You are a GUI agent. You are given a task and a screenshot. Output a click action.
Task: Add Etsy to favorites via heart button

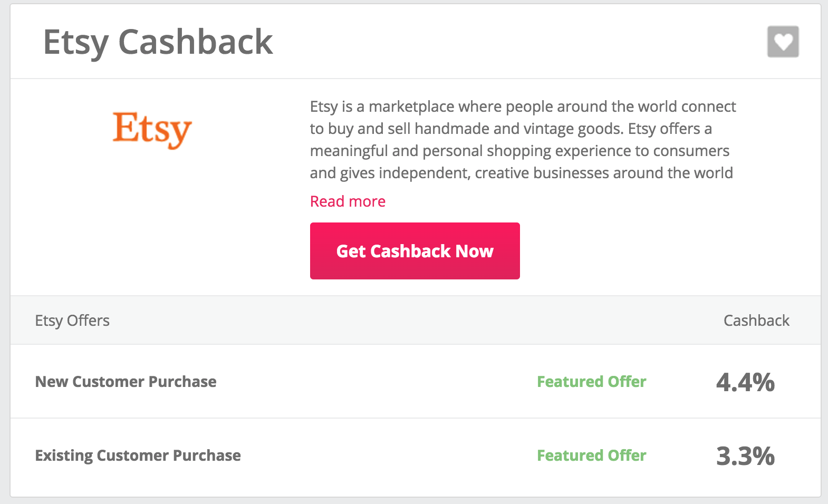[x=783, y=42]
